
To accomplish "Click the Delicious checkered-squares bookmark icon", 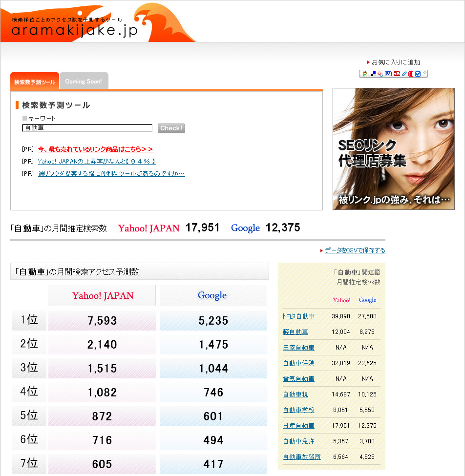I will pos(373,74).
